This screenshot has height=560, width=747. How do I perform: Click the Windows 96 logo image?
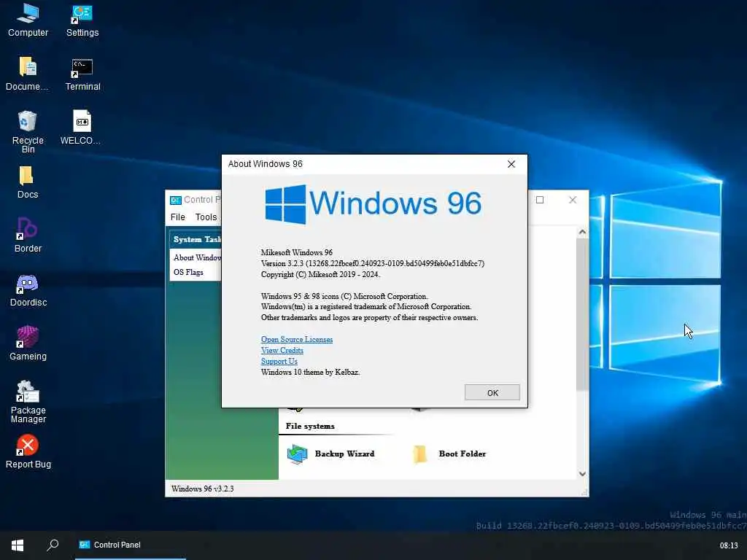tap(373, 204)
